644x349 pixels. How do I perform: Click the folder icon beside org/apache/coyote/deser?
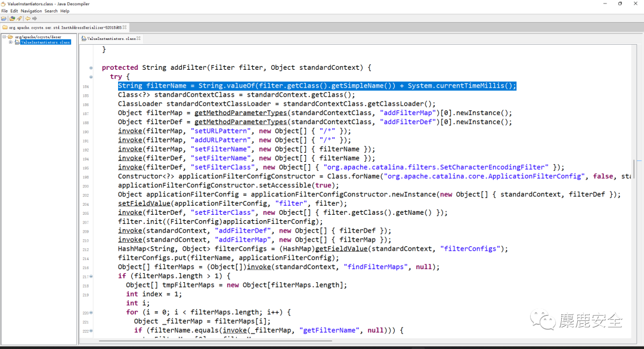(10, 37)
